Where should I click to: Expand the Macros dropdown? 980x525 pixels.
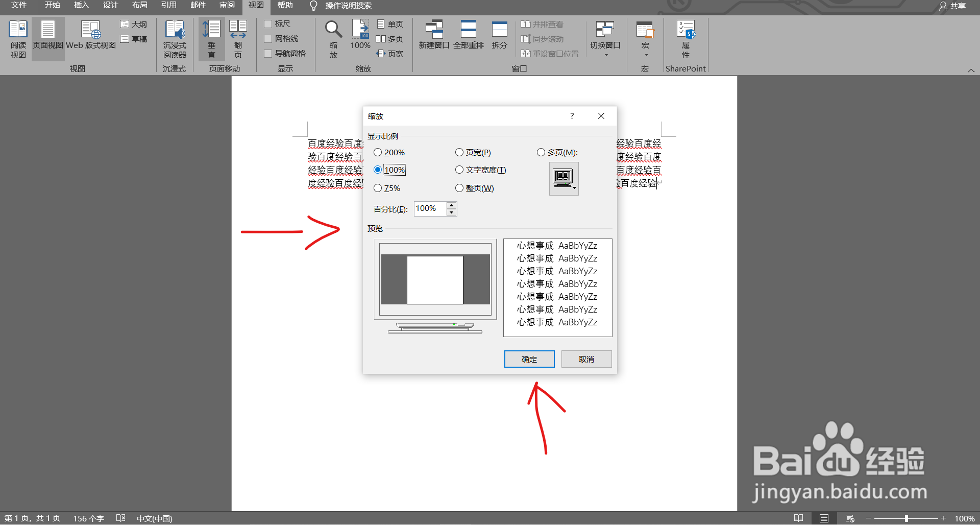click(645, 39)
